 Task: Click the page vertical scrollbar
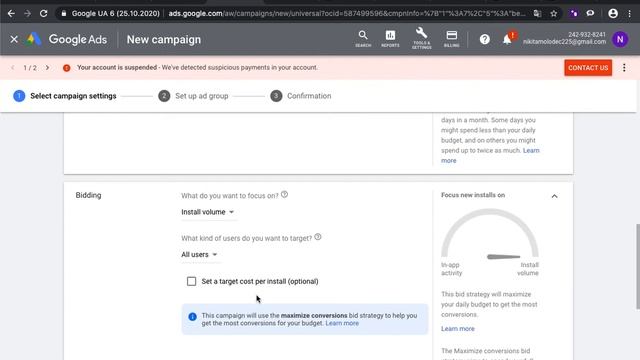tap(638, 266)
